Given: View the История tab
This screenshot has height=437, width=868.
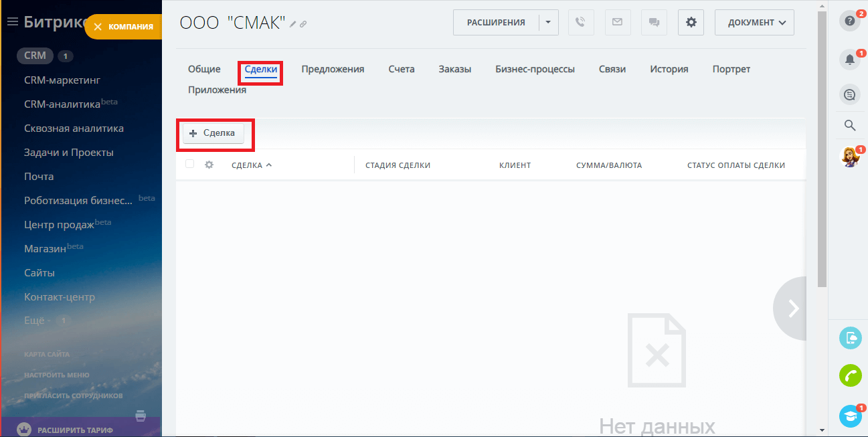Looking at the screenshot, I should pos(669,69).
